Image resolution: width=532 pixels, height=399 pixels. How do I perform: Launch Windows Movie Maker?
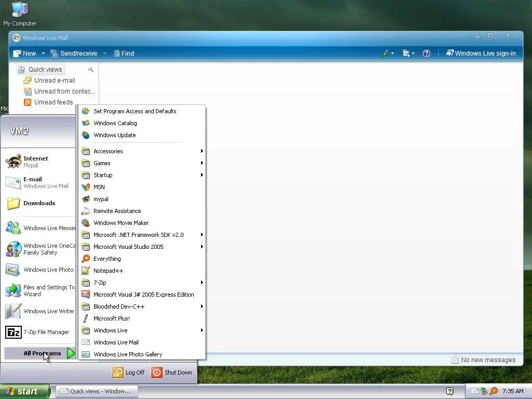click(x=142, y=223)
